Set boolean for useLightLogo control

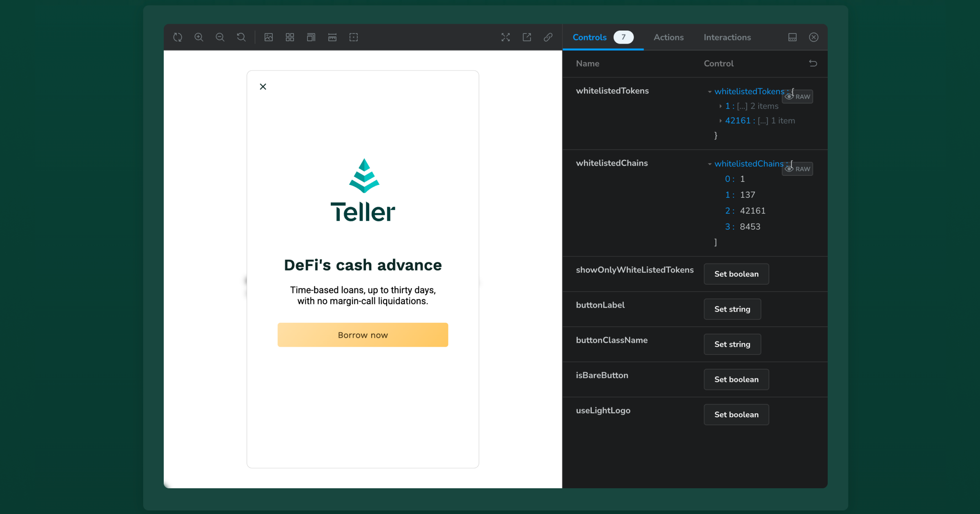736,414
